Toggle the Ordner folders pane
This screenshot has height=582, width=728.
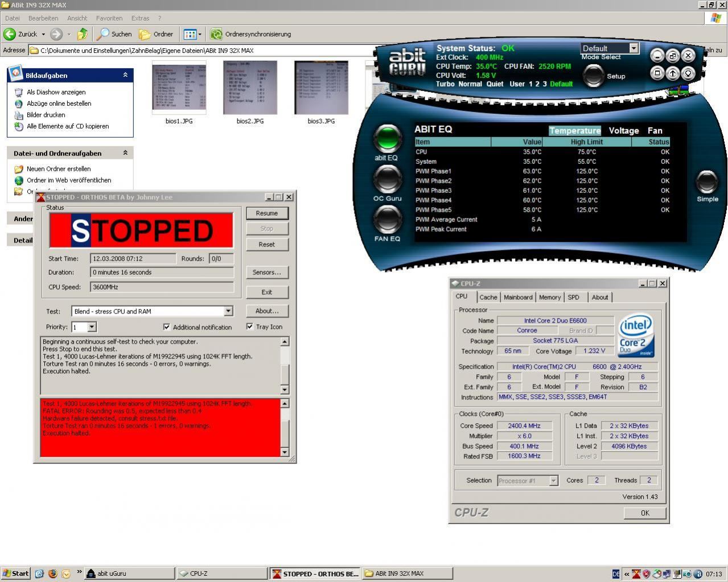click(x=157, y=34)
